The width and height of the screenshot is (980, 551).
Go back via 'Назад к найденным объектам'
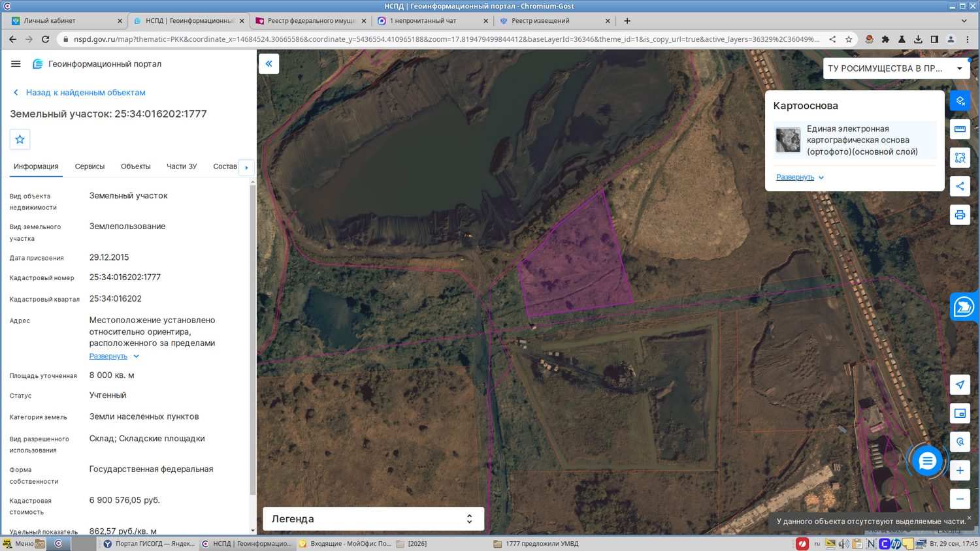point(79,93)
